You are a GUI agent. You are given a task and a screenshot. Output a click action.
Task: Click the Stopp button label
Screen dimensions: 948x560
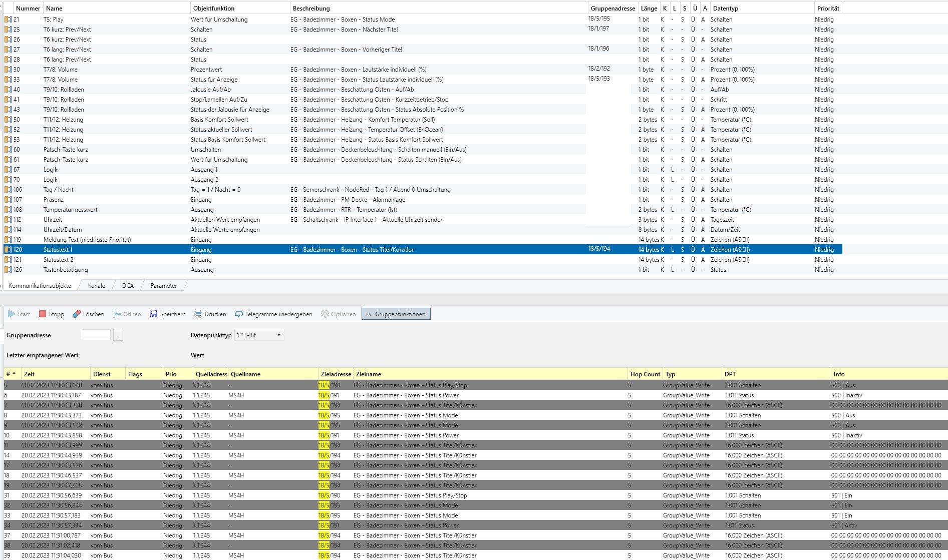coord(57,314)
